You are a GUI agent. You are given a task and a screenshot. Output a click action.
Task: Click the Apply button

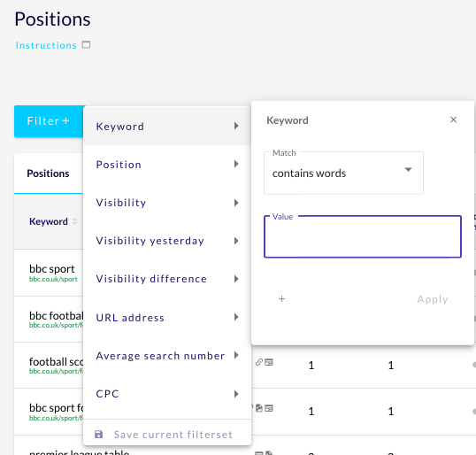click(x=433, y=299)
